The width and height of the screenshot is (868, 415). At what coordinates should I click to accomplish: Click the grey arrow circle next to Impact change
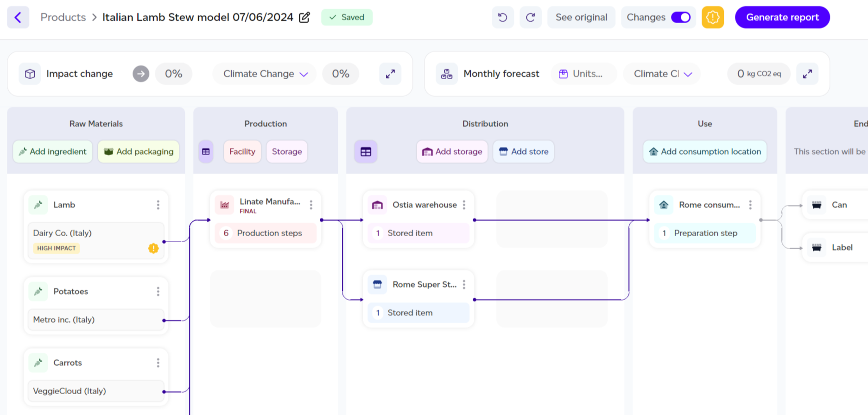(x=141, y=74)
